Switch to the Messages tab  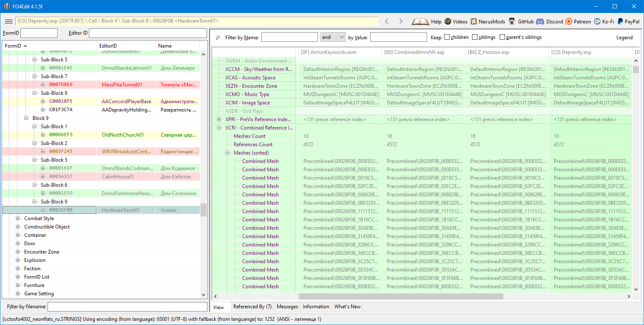[287, 307]
